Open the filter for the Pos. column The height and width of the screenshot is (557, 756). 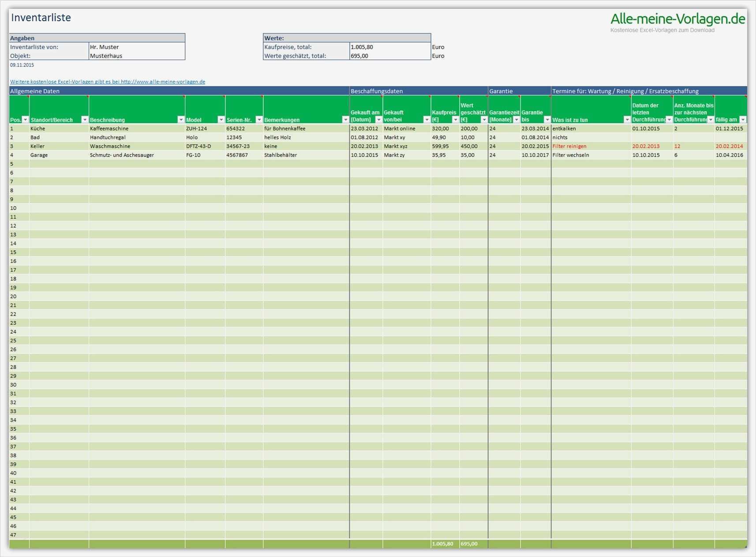(x=25, y=120)
